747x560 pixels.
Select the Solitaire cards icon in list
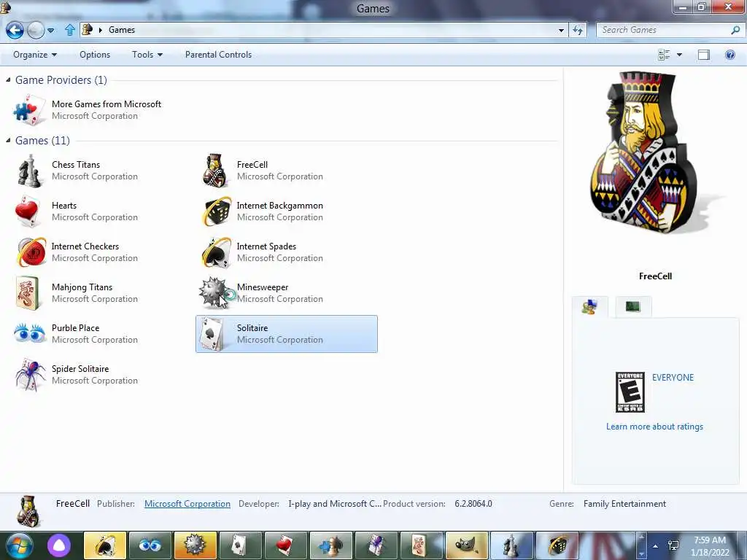(212, 334)
